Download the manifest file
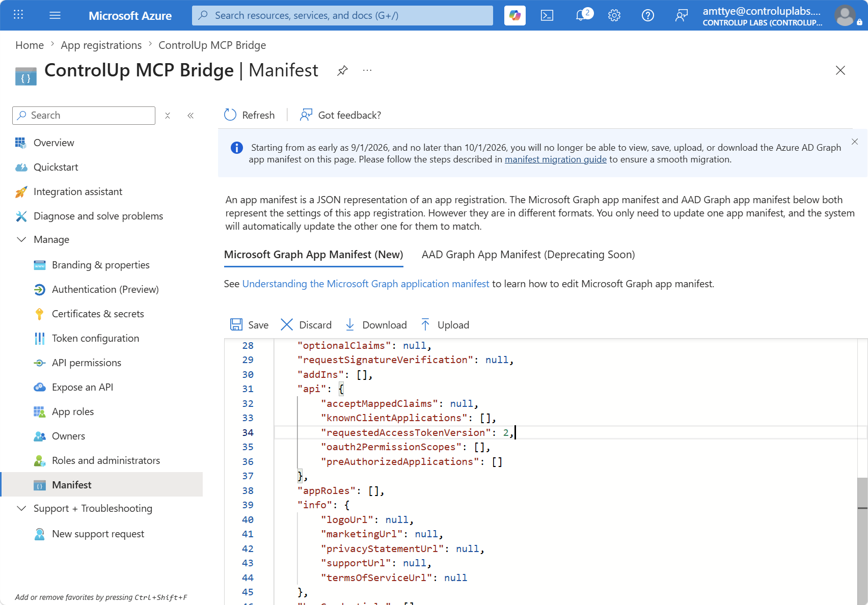 coord(376,325)
